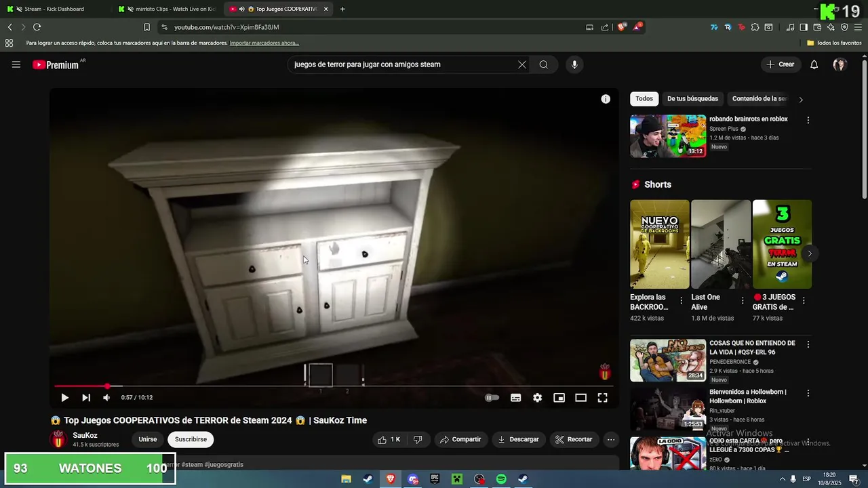Skip to the next video
868x488 pixels.
(86, 398)
